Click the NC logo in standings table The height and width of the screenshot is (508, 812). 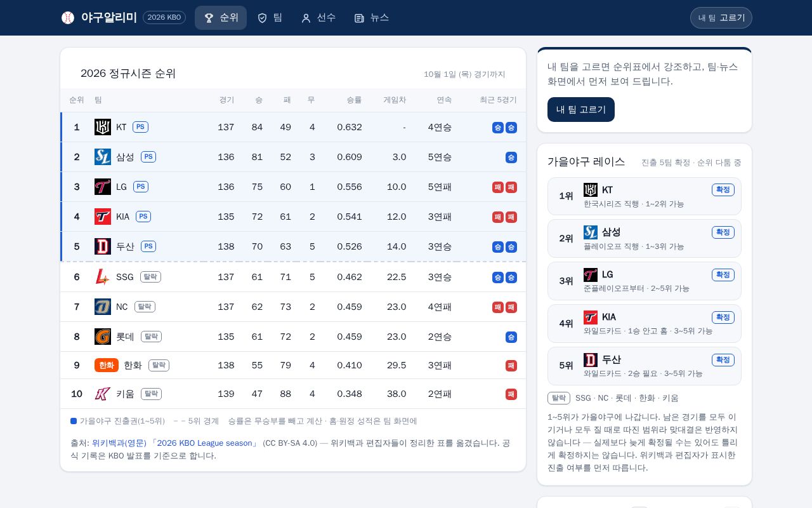click(x=103, y=307)
